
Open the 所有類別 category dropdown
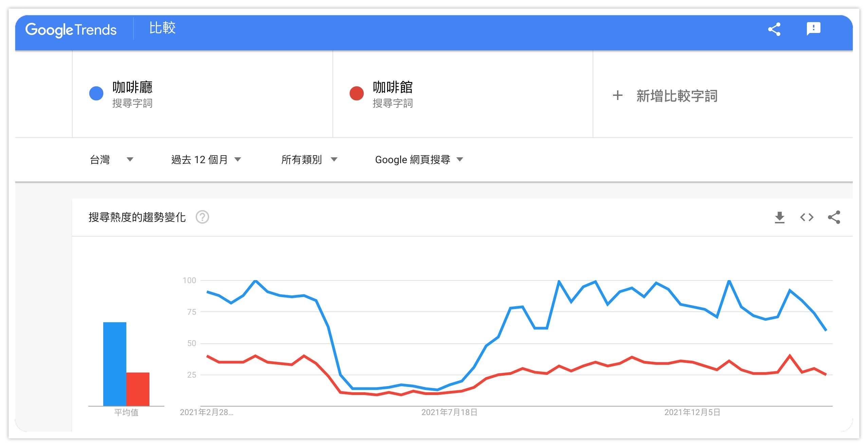pyautogui.click(x=309, y=159)
